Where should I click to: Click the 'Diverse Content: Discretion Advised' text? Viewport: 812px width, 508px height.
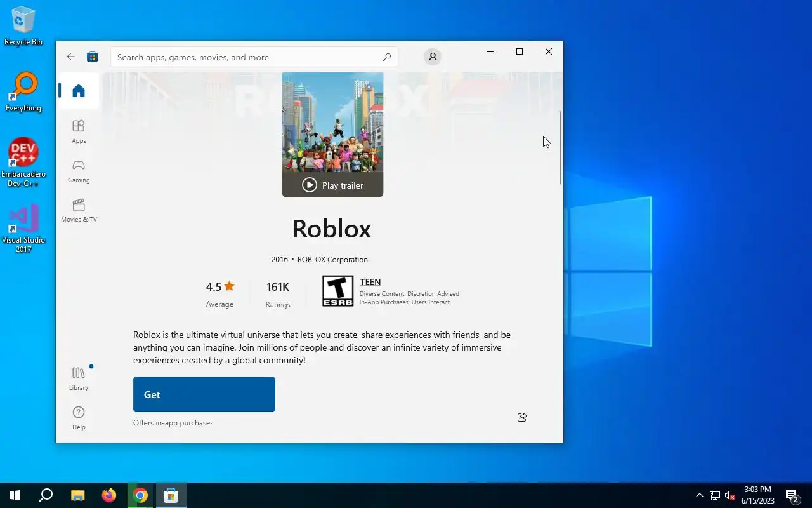[x=409, y=294]
